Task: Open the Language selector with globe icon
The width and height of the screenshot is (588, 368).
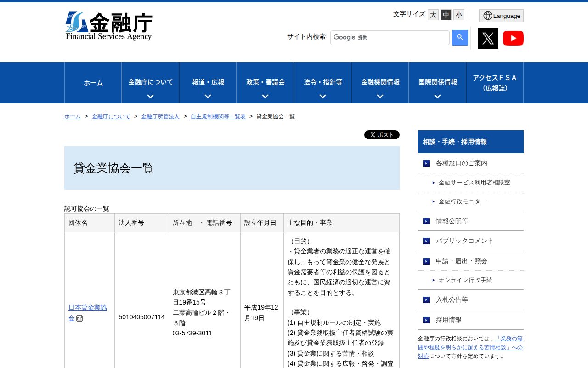Action: (501, 16)
